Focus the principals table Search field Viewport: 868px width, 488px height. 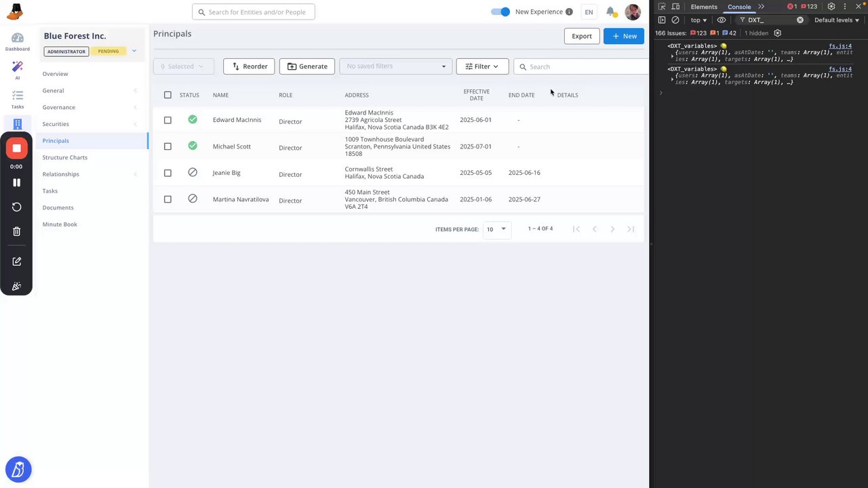(581, 66)
